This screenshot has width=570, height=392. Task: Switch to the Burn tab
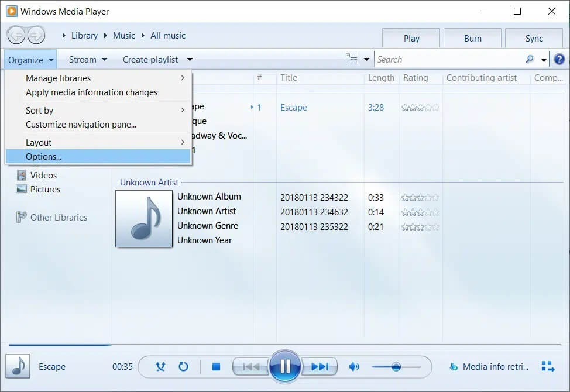[x=472, y=39]
